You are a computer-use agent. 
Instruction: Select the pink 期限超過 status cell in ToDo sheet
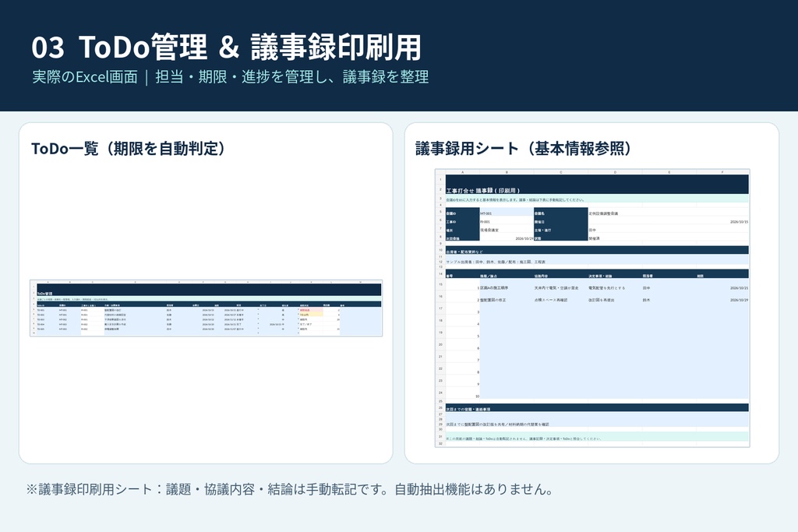[x=310, y=310]
